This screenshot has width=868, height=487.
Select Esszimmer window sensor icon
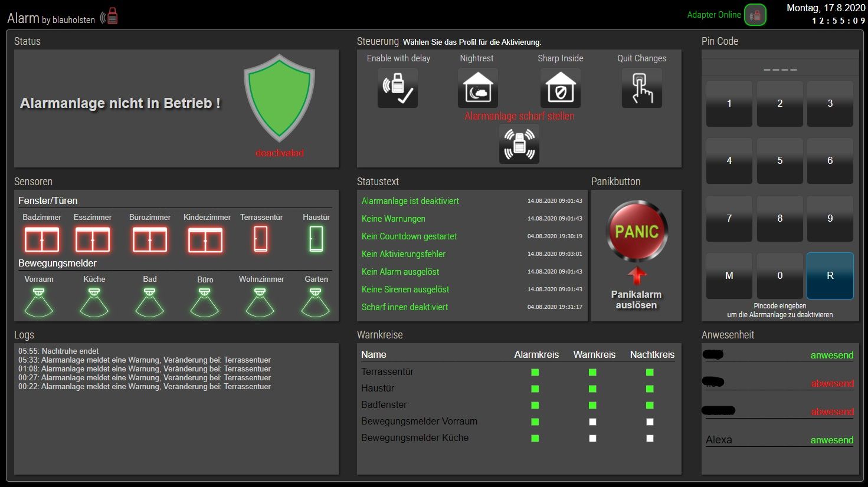[93, 240]
